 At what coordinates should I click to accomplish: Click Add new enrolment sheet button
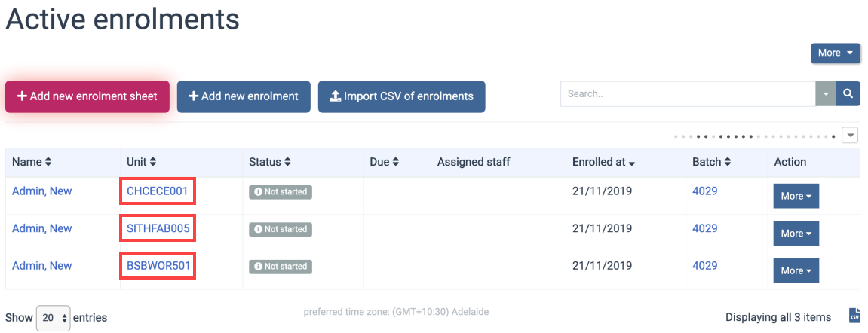pyautogui.click(x=87, y=96)
